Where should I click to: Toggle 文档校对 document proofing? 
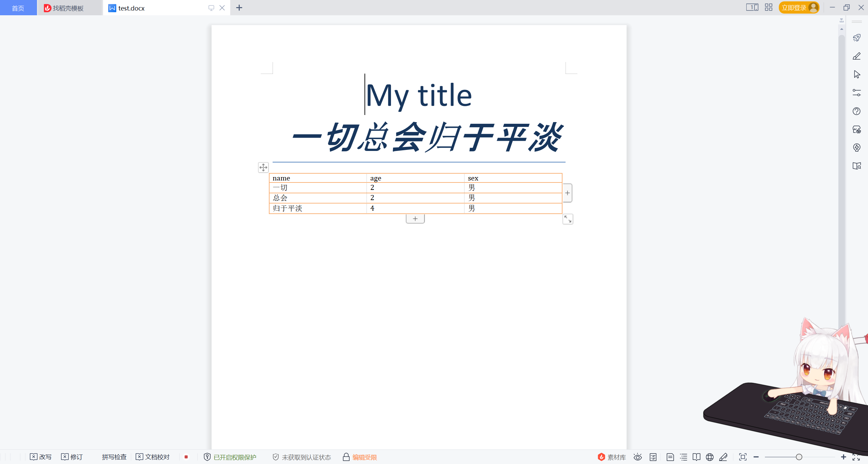tap(153, 457)
